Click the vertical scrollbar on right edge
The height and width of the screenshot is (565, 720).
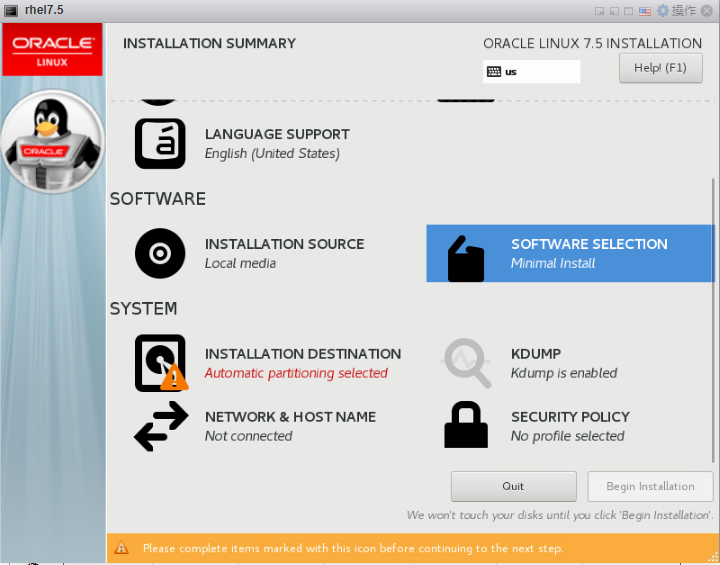(x=713, y=322)
